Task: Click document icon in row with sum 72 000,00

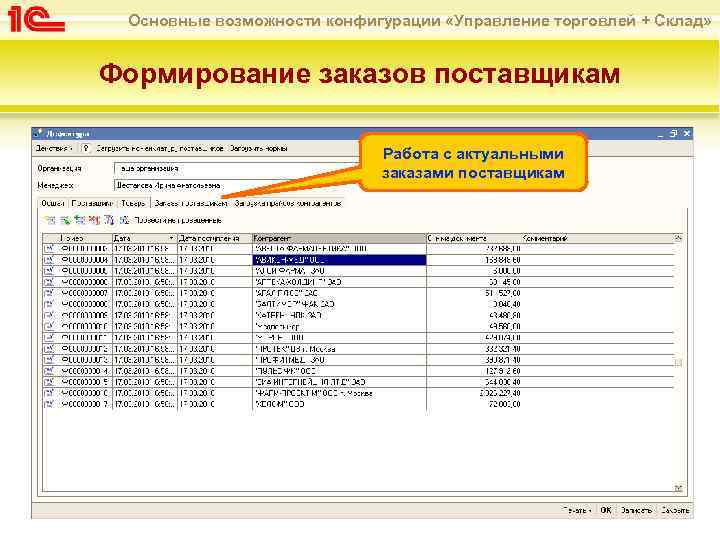Action: pos(49,405)
